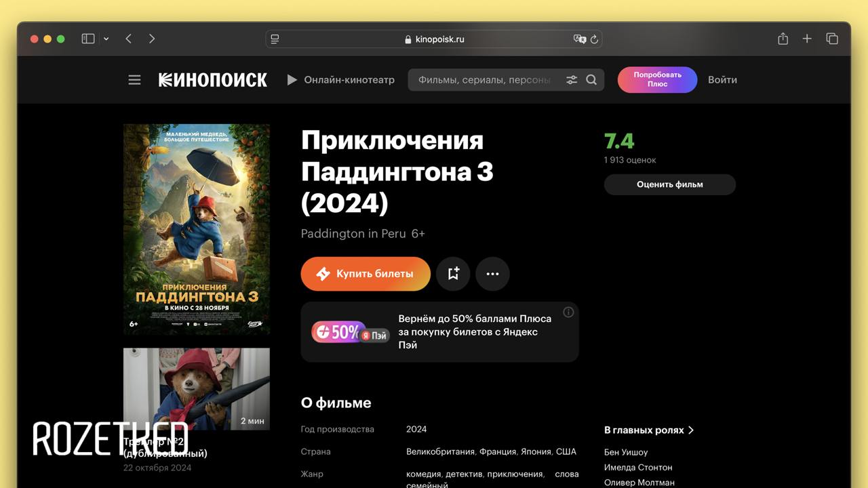Open a new Safari tab
The width and height of the screenshot is (868, 488).
pyautogui.click(x=807, y=39)
